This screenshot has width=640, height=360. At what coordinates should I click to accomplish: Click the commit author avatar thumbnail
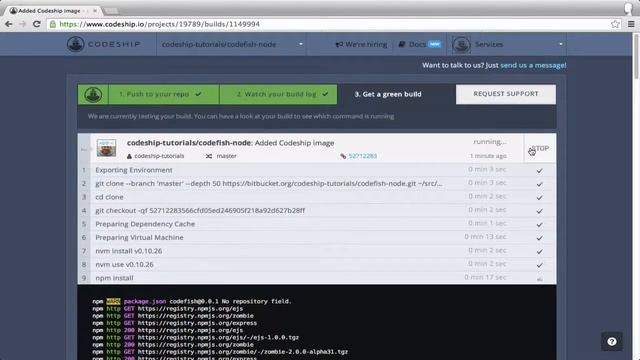(107, 148)
